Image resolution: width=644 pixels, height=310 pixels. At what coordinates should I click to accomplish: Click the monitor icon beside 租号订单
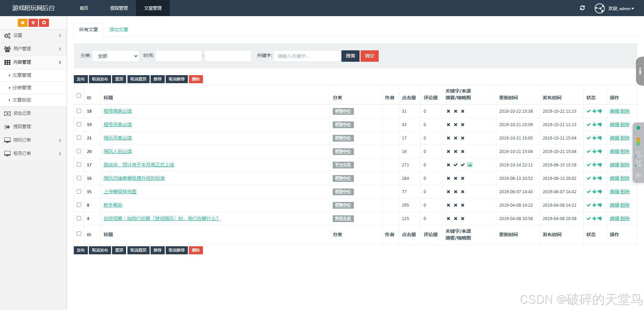coord(7,154)
